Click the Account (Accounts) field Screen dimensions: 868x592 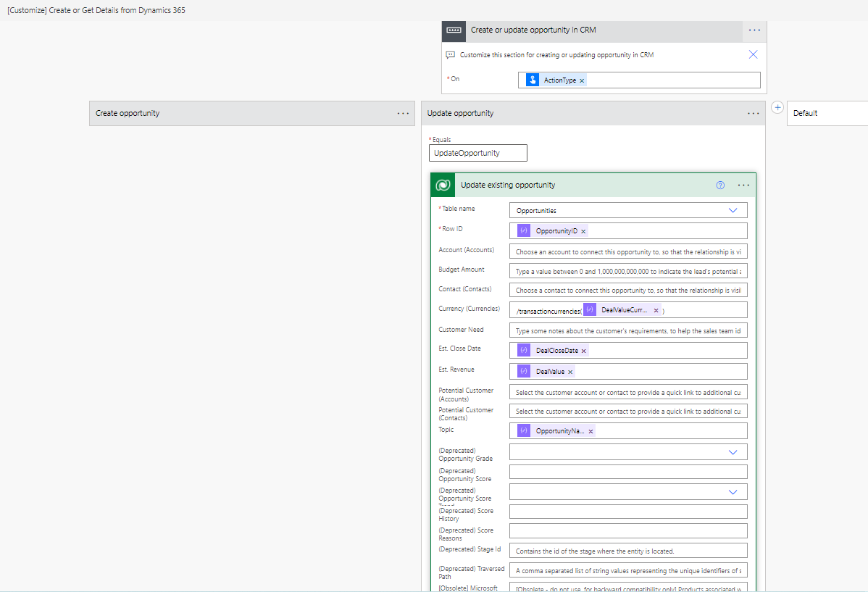click(x=628, y=251)
